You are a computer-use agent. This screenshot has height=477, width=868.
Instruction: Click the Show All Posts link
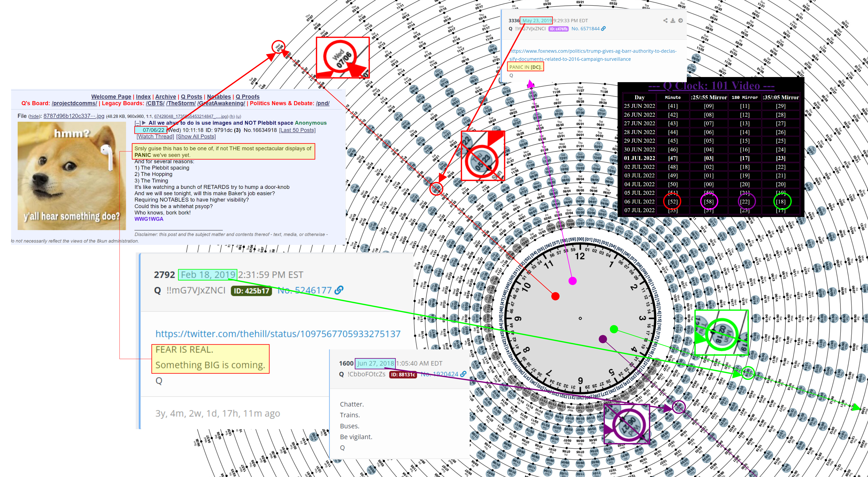(x=196, y=136)
